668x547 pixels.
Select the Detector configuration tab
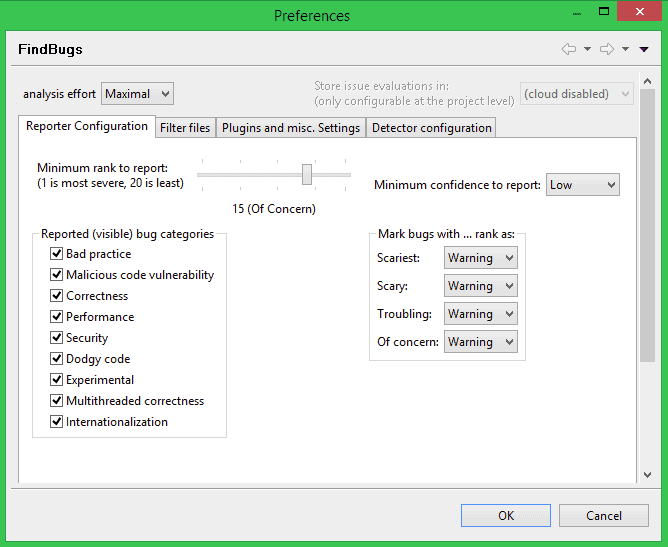431,128
